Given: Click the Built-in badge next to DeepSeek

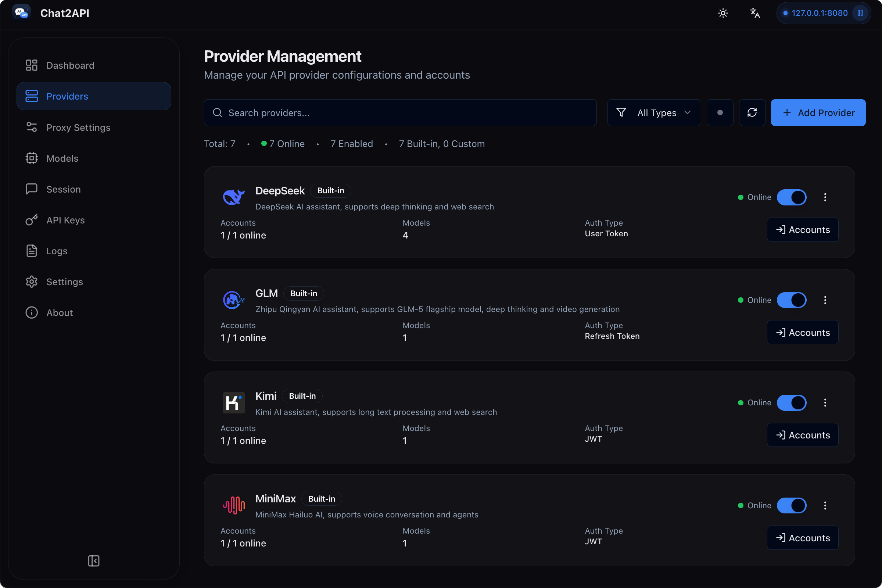Looking at the screenshot, I should coord(331,190).
